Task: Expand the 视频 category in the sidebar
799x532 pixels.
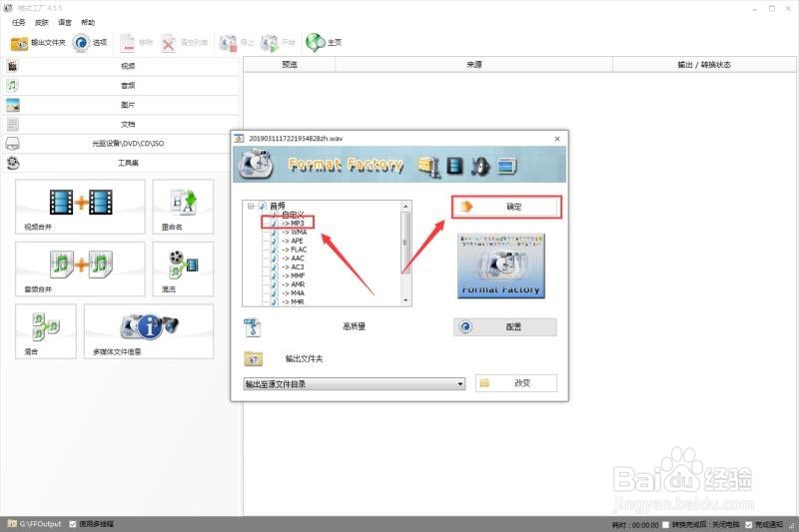Action: click(121, 66)
